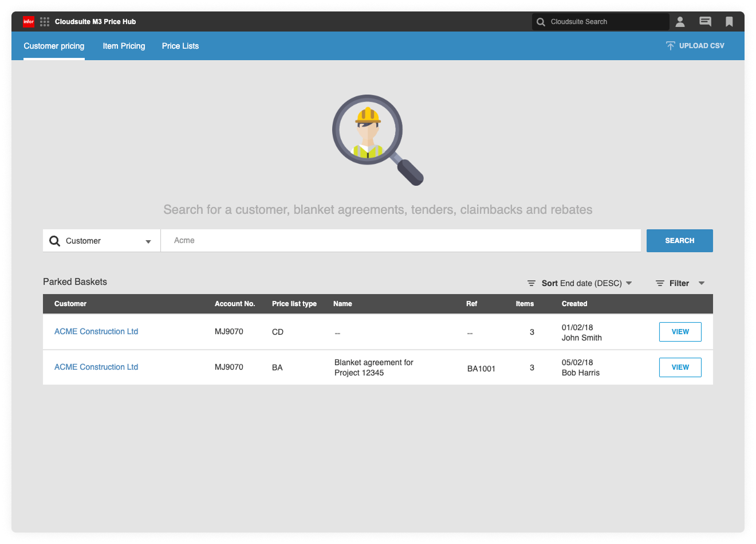Click the BA1001 reference cell

[481, 369]
